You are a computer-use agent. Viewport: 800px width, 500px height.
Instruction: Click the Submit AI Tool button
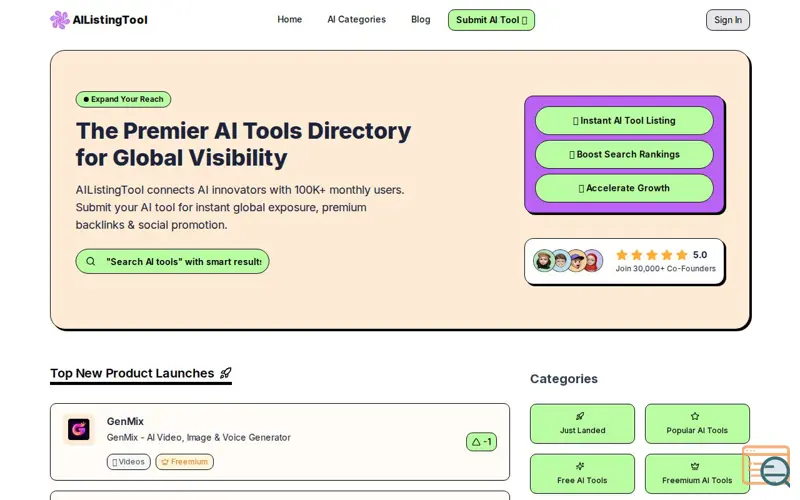coord(491,20)
